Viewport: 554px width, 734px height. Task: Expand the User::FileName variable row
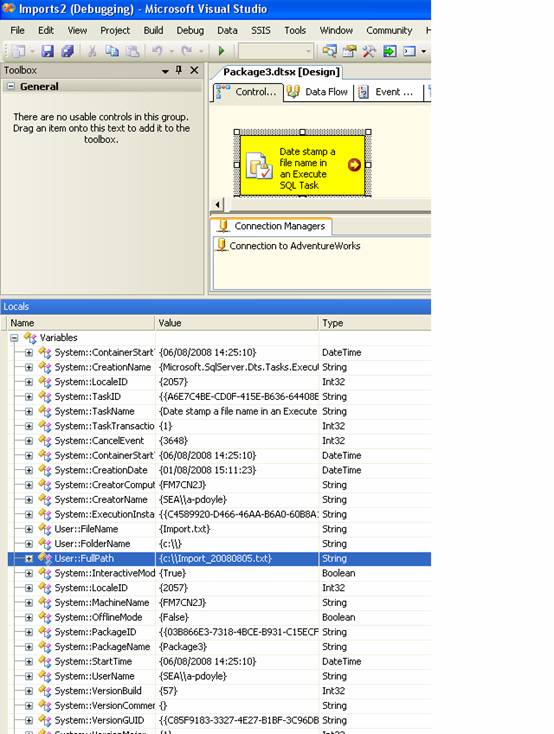[x=29, y=529]
